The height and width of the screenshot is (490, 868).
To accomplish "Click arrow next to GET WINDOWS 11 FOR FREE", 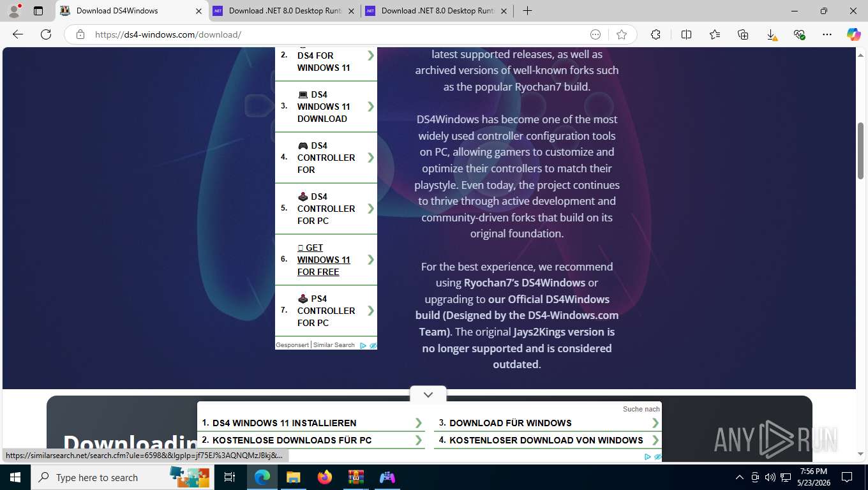I will 371,260.
